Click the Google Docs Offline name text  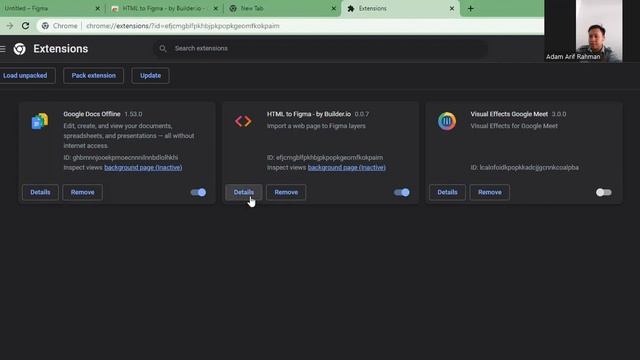pyautogui.click(x=92, y=114)
